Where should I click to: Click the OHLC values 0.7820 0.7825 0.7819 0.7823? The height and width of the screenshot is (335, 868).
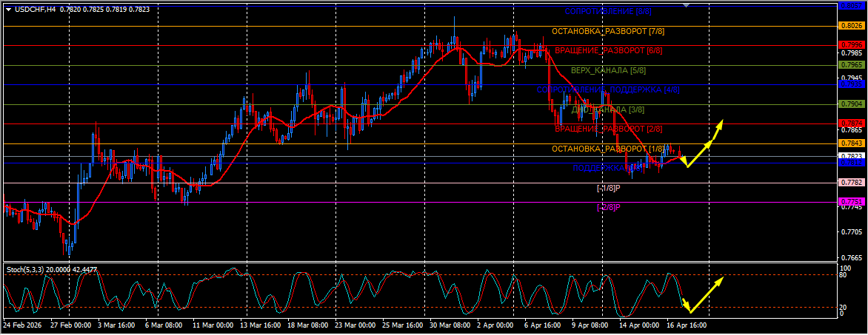coord(104,9)
